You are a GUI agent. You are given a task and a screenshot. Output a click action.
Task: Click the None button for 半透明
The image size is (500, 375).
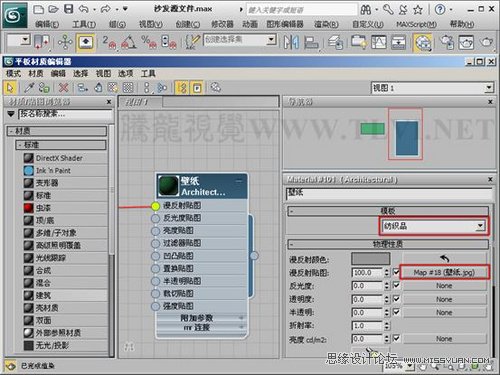click(444, 313)
